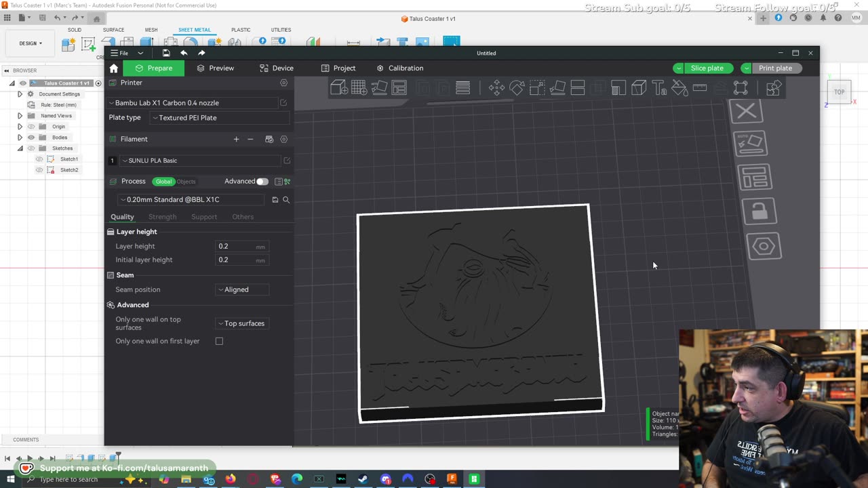Click the plate lock icon
Image resolution: width=868 pixels, height=488 pixels.
click(x=759, y=211)
